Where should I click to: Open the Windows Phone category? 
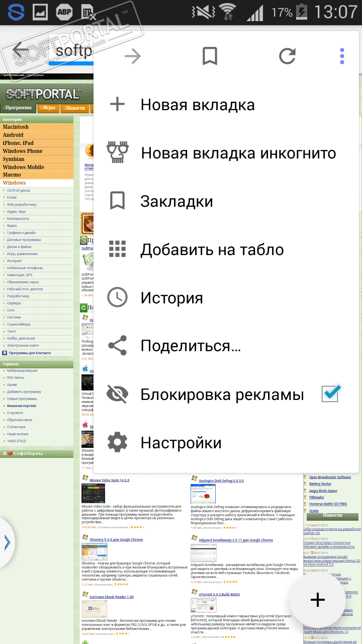point(23,151)
